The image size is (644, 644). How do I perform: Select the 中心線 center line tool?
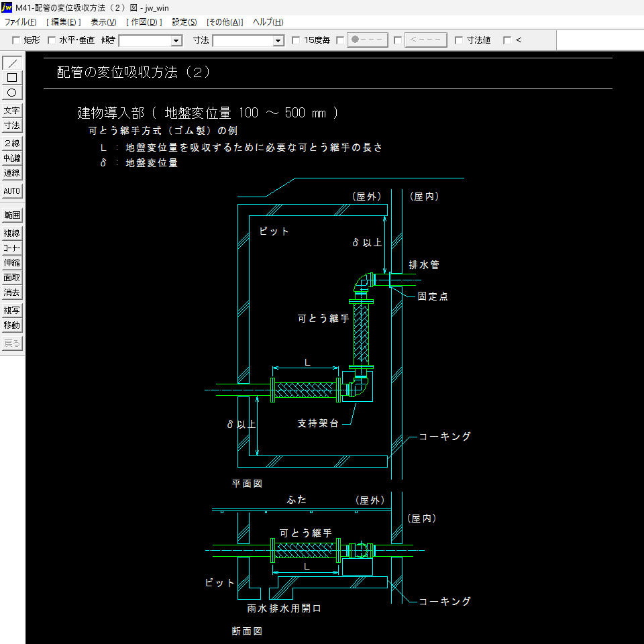(12, 158)
